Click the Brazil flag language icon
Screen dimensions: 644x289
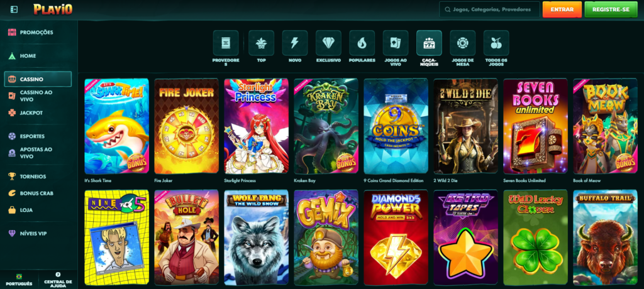coord(19,276)
